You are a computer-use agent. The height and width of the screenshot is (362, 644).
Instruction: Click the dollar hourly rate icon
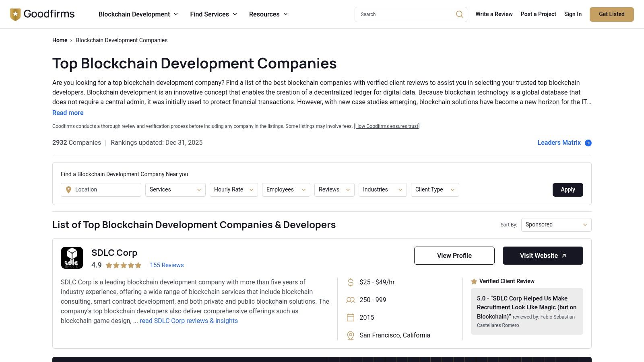tap(351, 282)
